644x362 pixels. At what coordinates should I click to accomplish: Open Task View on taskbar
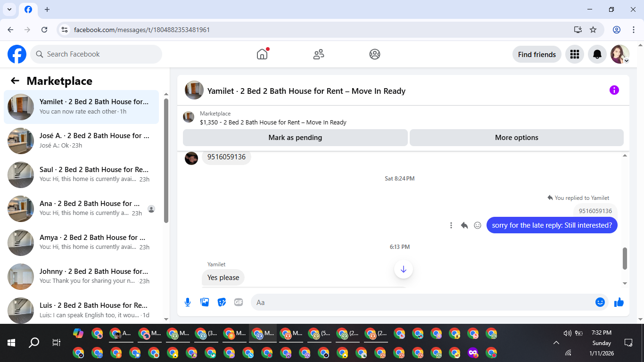(57, 343)
